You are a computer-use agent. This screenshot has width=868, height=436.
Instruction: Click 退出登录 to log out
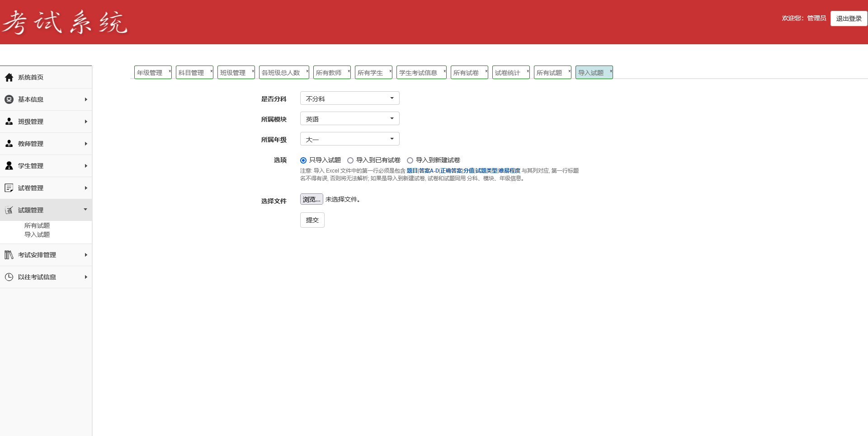pos(849,19)
